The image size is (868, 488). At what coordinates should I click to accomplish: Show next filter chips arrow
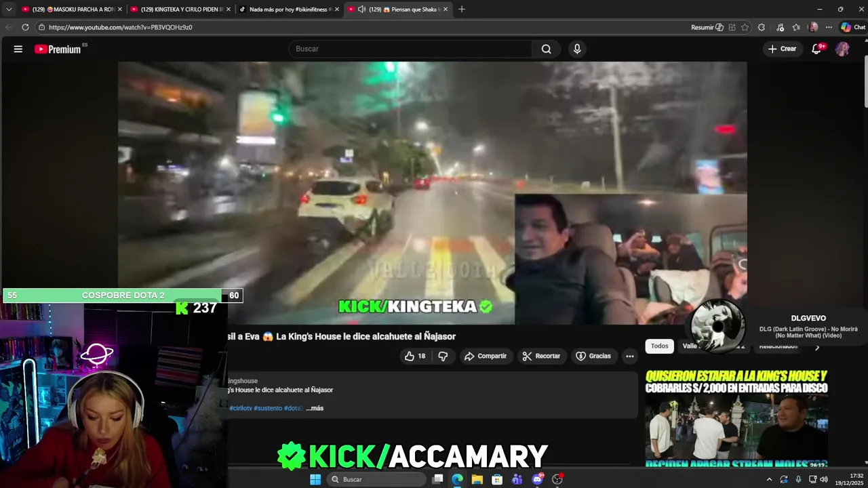coord(817,346)
